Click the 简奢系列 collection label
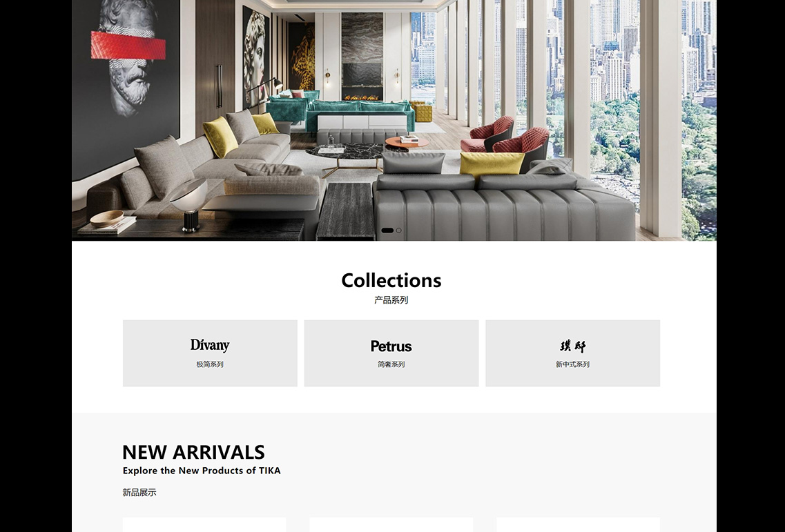The width and height of the screenshot is (785, 532). (x=391, y=364)
